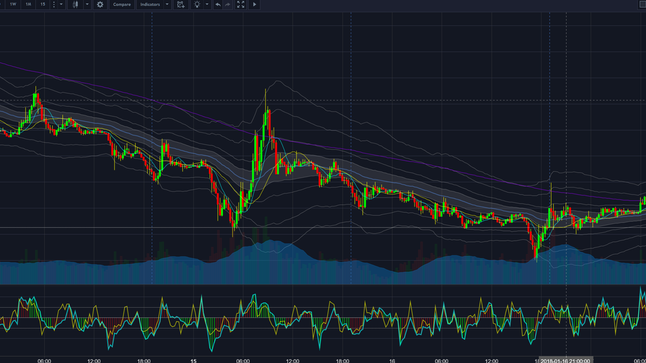Expand the Indicators dropdown arrow

tap(167, 4)
